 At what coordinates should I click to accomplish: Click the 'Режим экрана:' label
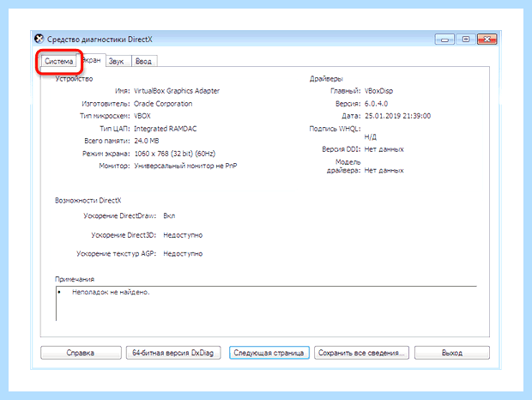click(x=106, y=154)
